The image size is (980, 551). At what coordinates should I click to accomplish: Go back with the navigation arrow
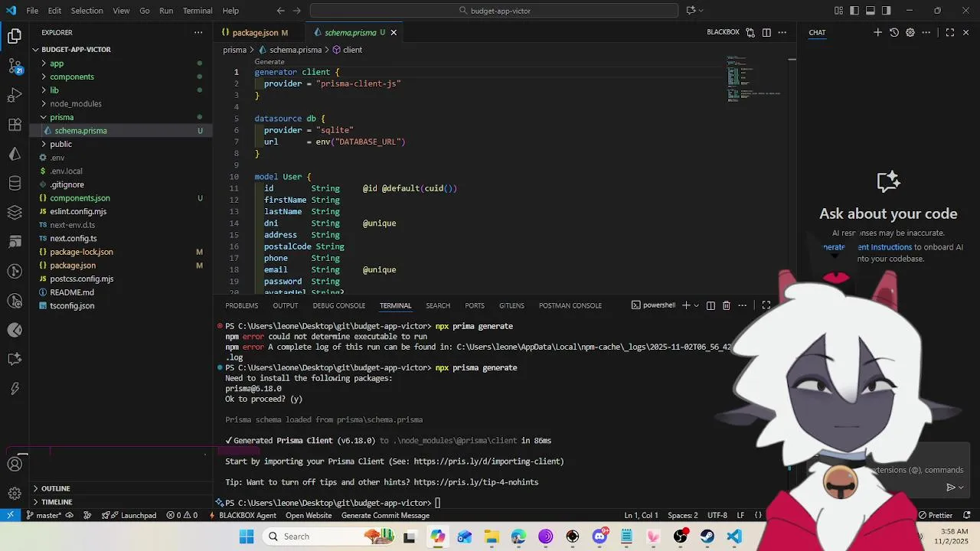(280, 11)
